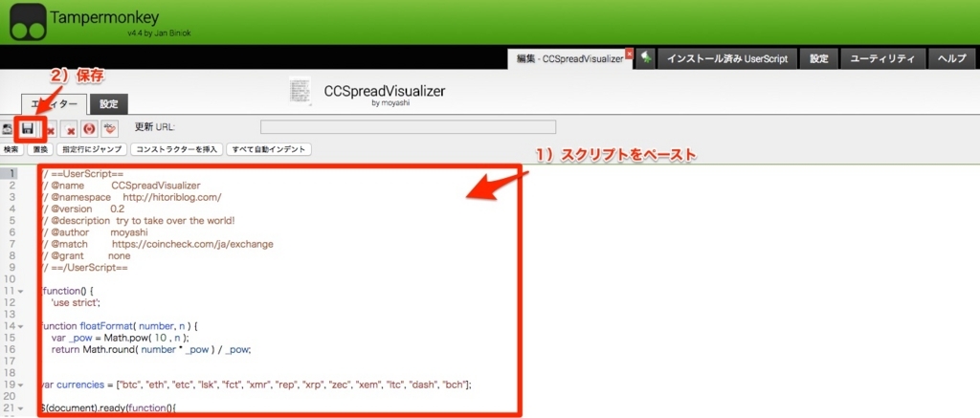Viewport: 980px width, 418px height.
Task: Click line number 1 in the gutter
Action: click(x=11, y=173)
